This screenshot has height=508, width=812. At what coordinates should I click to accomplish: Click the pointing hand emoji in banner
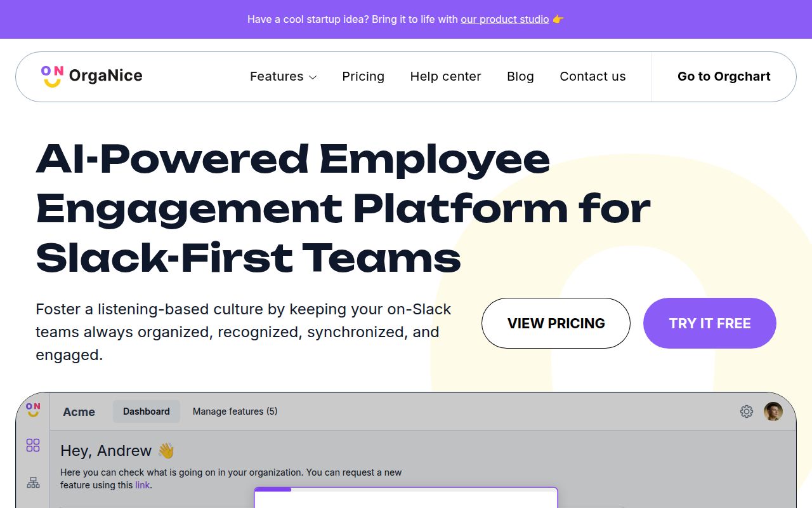point(558,19)
